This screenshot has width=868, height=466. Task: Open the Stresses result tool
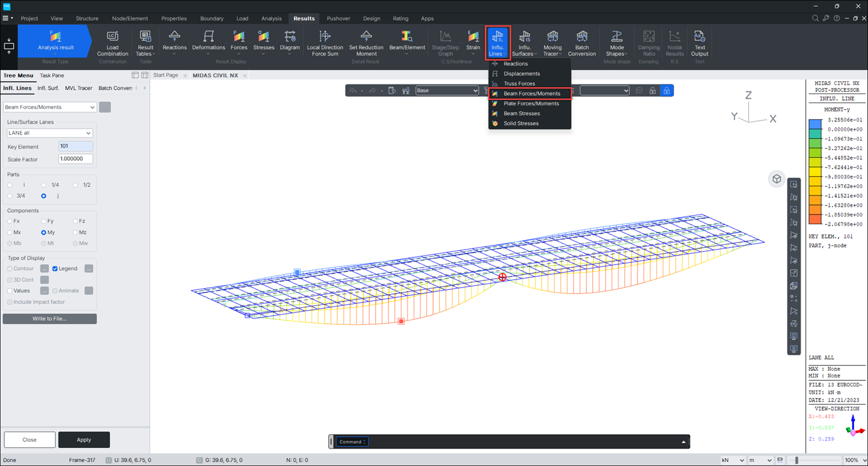coord(264,43)
